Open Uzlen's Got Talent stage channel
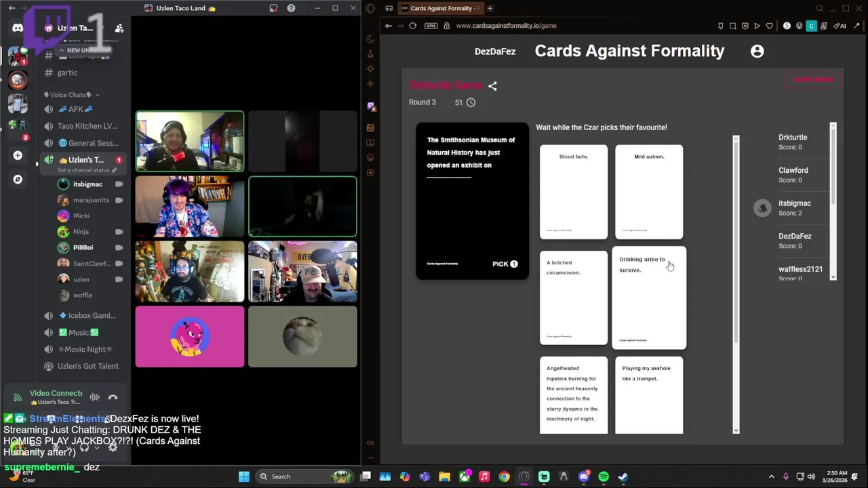 coord(83,366)
